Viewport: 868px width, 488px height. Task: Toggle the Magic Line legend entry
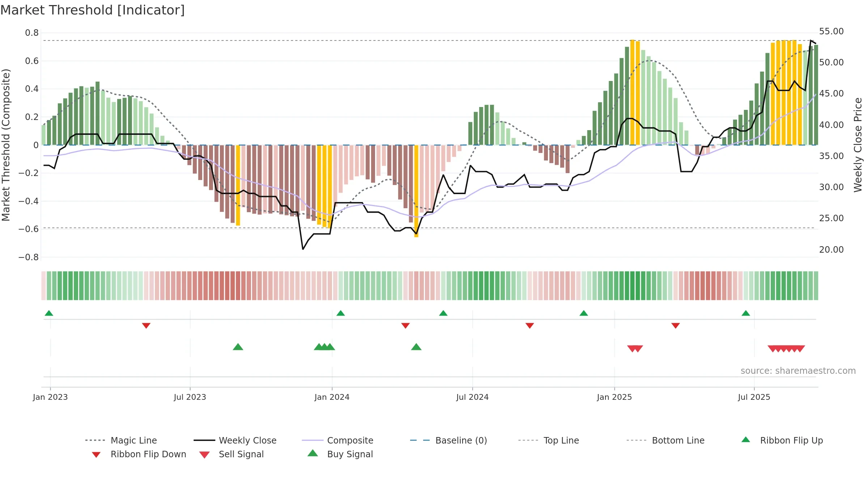pos(121,440)
